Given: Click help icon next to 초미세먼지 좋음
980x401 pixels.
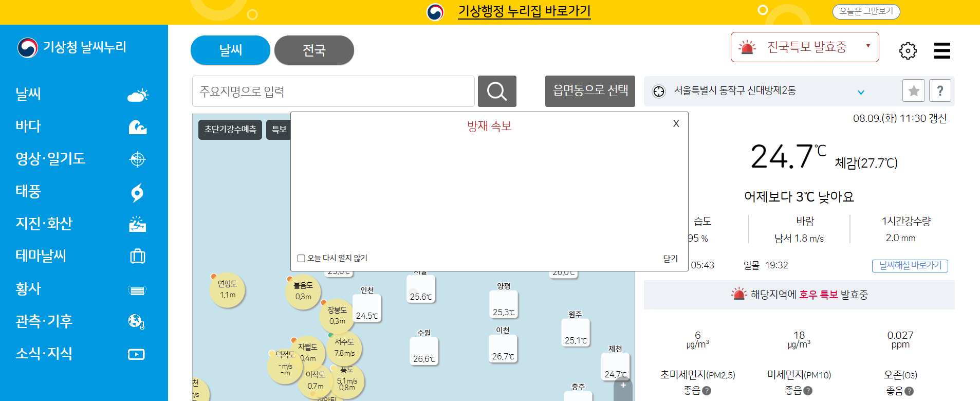Looking at the screenshot, I should coord(707,391).
